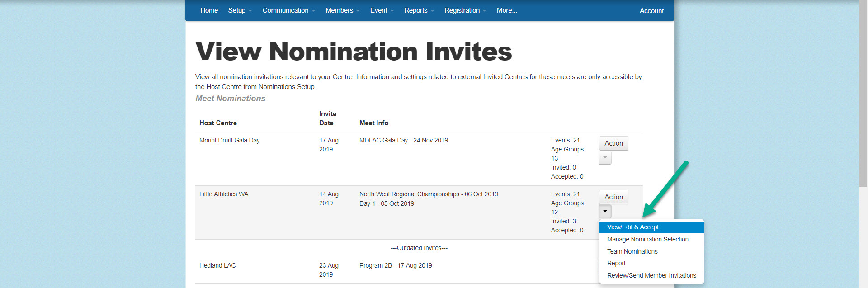Click Hedland LAC host cell
868x288 pixels.
point(217,265)
